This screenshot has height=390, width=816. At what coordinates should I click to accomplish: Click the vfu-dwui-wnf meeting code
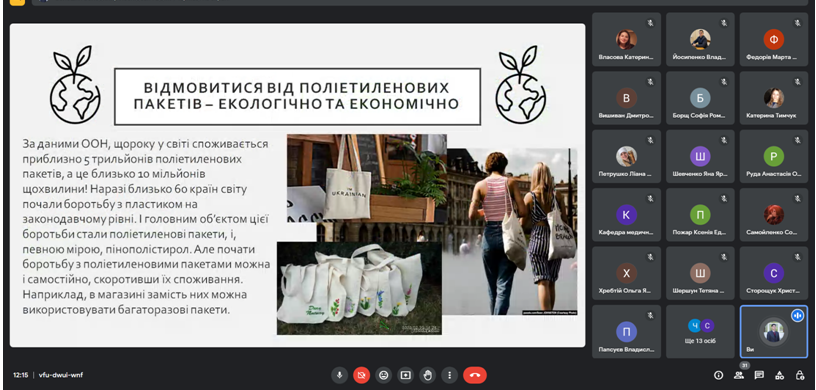click(x=61, y=375)
